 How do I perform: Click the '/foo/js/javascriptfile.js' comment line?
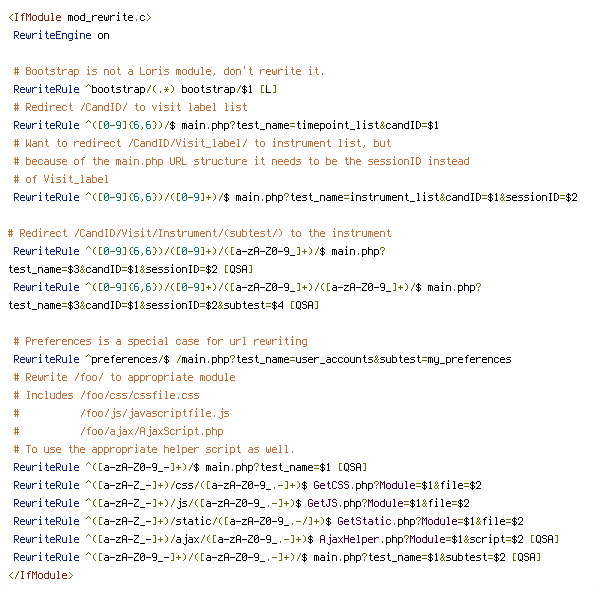pyautogui.click(x=122, y=413)
